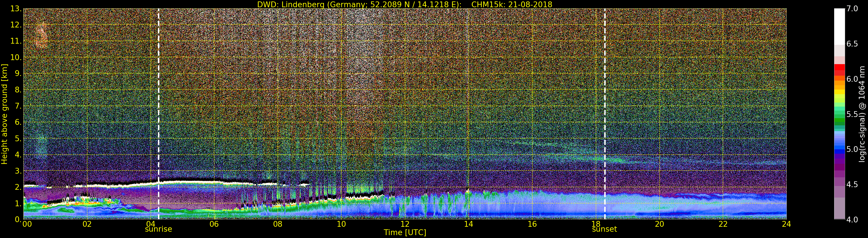Click the '5.0' colorbar tick label
Viewport: 868px width, 238px height.
point(852,149)
